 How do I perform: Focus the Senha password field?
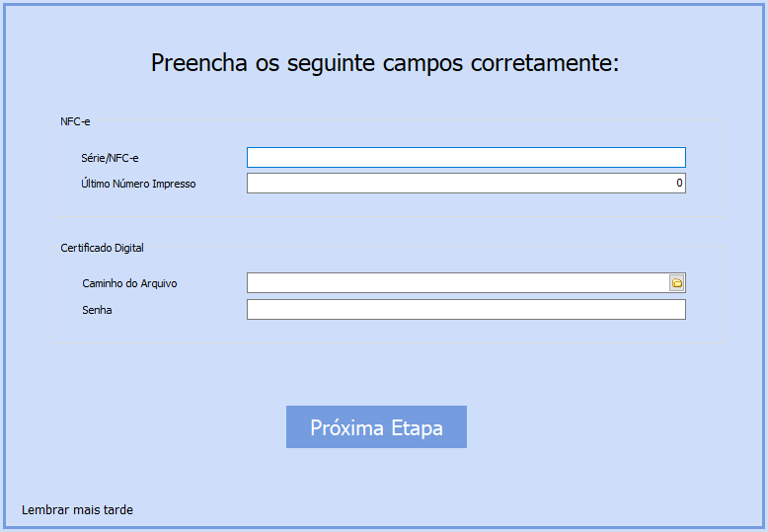pyautogui.click(x=465, y=310)
